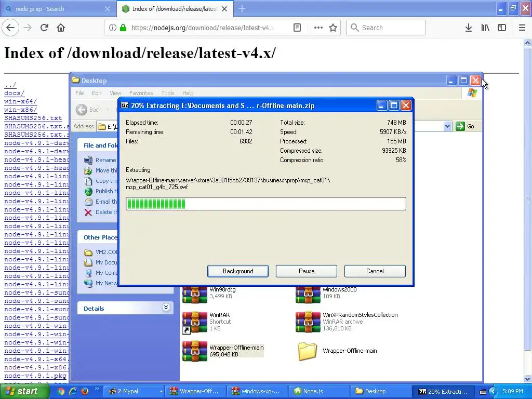This screenshot has width=532, height=399.
Task: Open the Tools menu in Desktop window
Action: click(x=168, y=93)
